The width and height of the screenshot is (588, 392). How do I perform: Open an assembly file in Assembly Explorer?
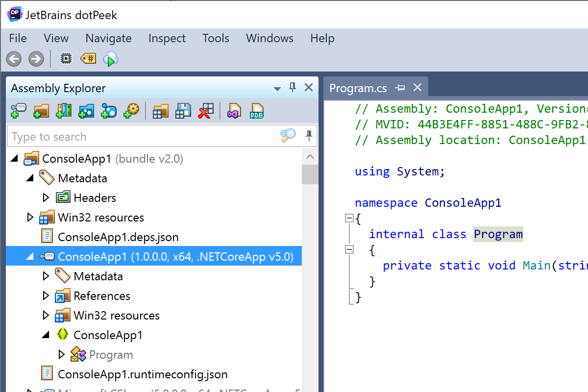18,111
